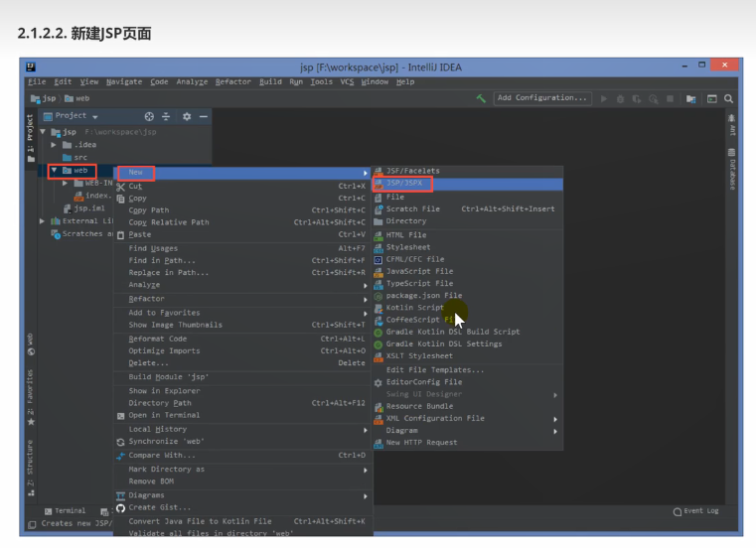Open the Tools menu
756x548 pixels.
pos(321,82)
